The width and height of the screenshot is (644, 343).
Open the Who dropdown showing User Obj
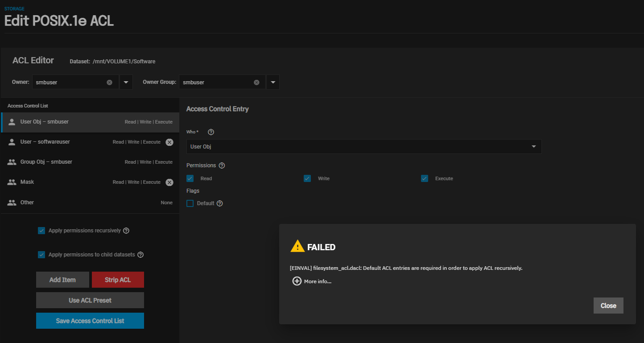(x=364, y=147)
